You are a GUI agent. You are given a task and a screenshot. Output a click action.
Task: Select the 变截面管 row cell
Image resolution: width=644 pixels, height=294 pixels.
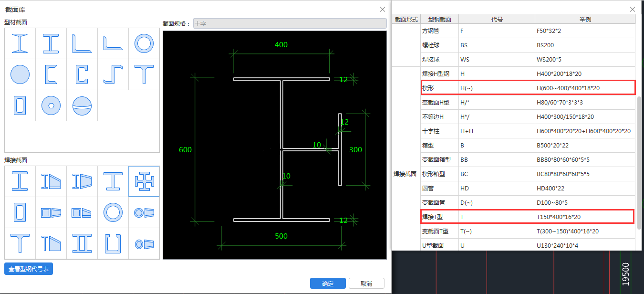[439, 203]
